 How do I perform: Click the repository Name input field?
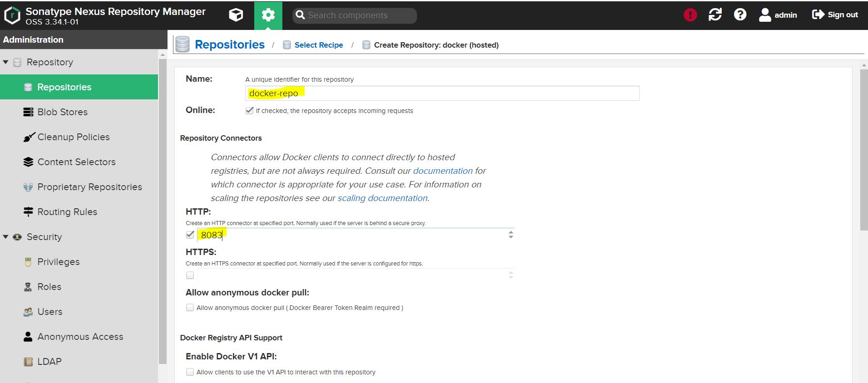[x=442, y=93]
